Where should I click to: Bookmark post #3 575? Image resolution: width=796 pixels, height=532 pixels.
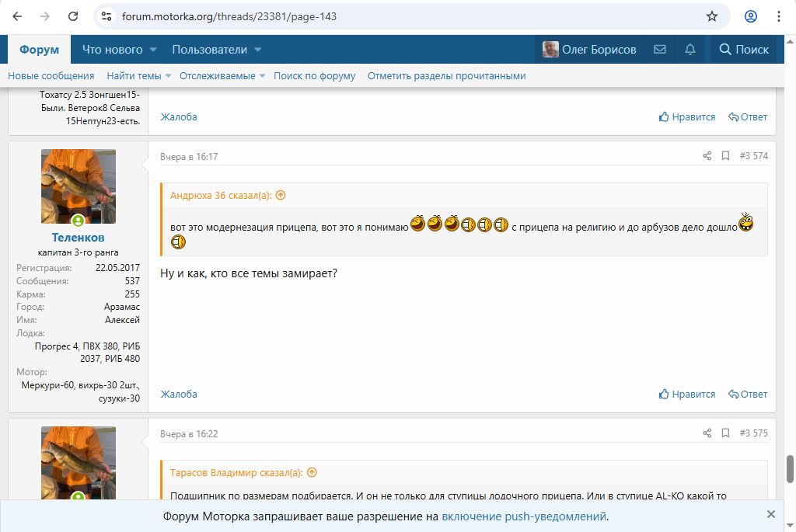coord(725,433)
